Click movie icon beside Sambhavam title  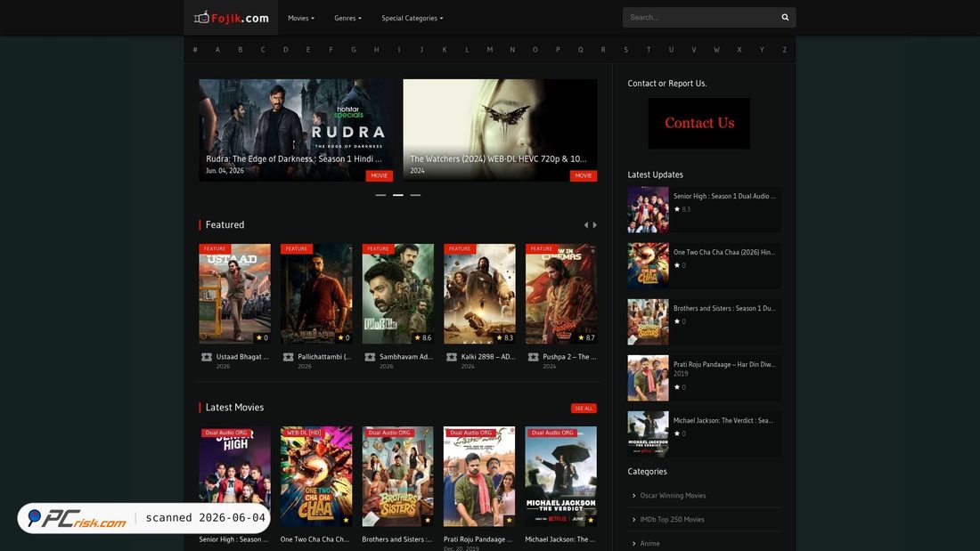pyautogui.click(x=370, y=357)
